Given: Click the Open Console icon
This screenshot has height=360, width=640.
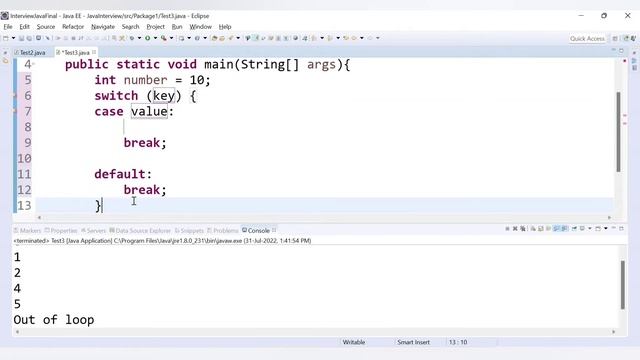Looking at the screenshot, I should 598,229.
